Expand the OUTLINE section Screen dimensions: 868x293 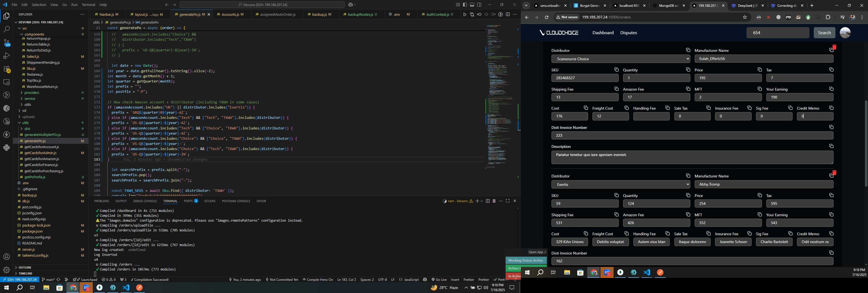pyautogui.click(x=25, y=267)
